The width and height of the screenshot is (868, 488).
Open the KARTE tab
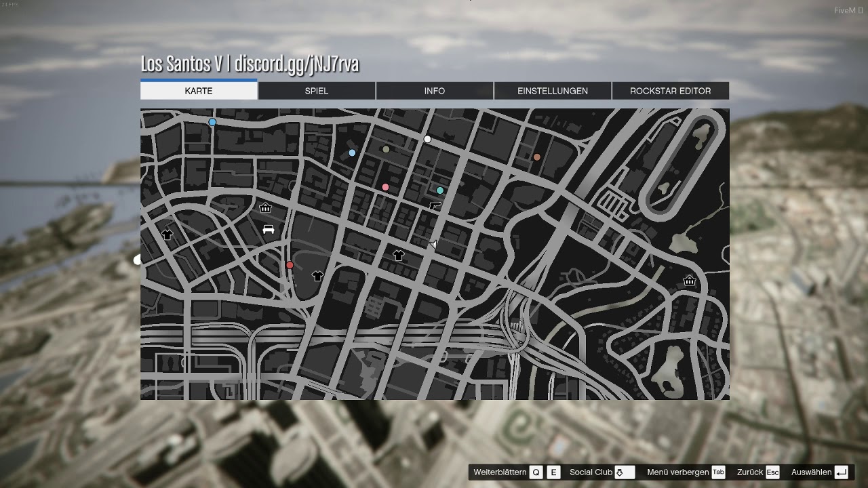pos(199,91)
